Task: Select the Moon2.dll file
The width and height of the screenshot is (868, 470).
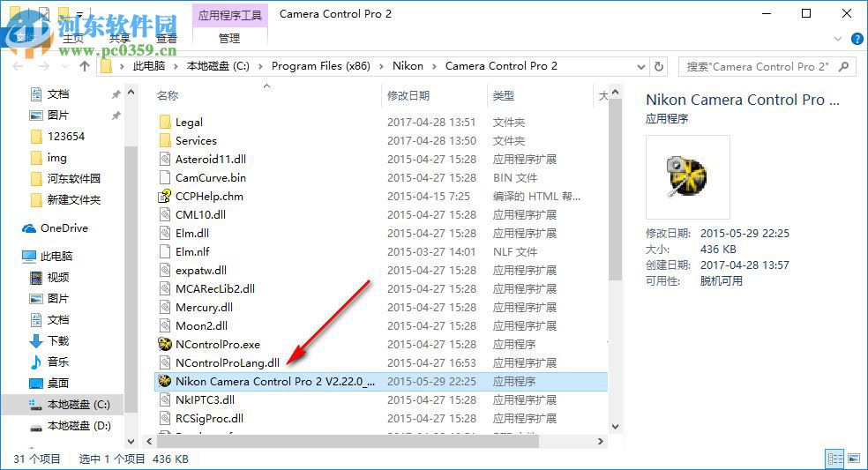Action: point(201,325)
